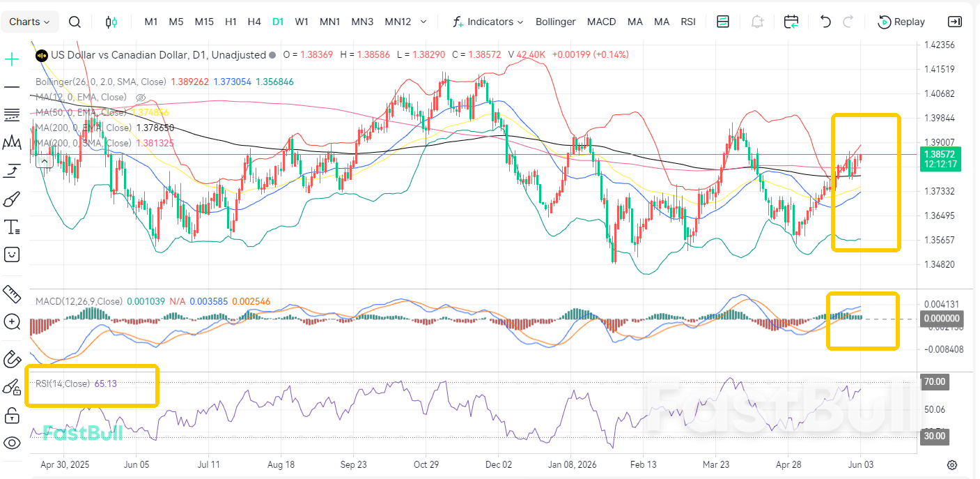Click the 1.42356 price scale label

click(939, 45)
